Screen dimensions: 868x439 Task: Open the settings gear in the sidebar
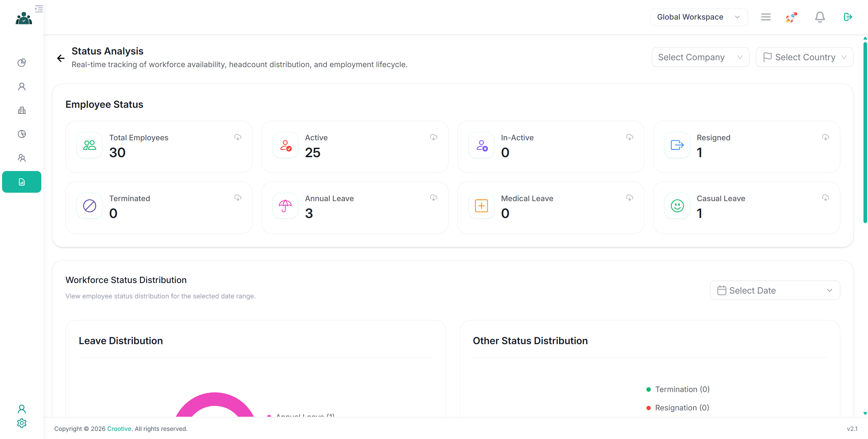pos(22,423)
